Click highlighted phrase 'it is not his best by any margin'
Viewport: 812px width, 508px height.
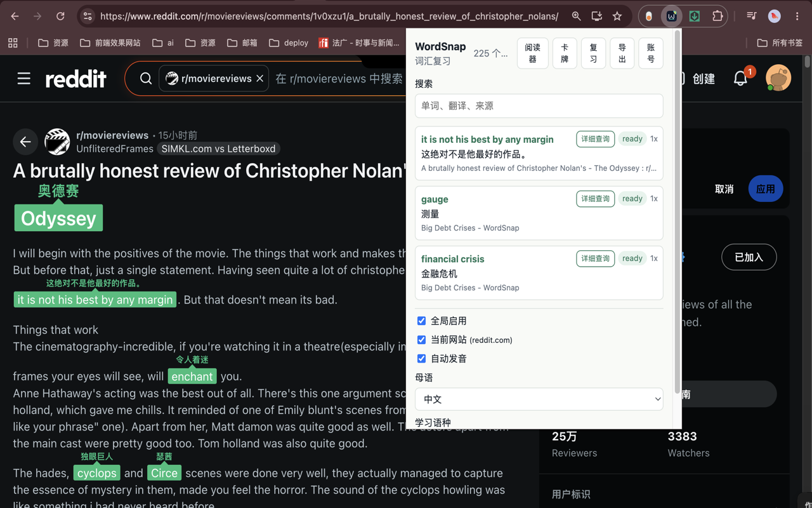coord(95,300)
